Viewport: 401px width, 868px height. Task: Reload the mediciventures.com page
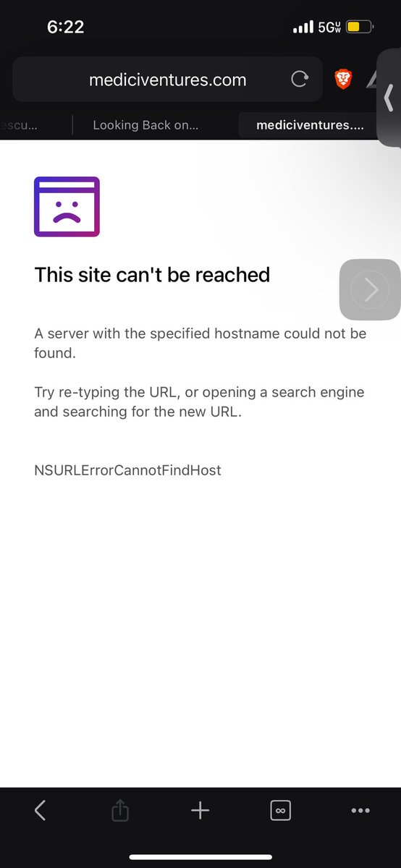click(299, 80)
